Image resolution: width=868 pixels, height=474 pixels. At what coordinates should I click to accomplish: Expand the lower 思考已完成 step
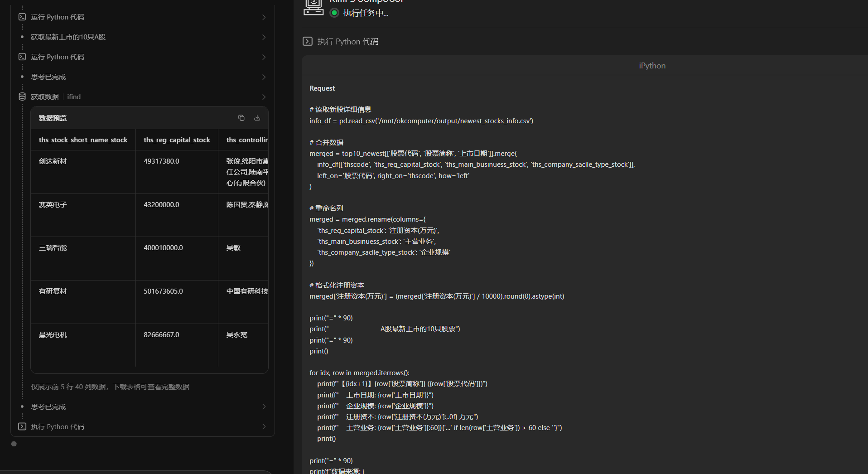coord(264,406)
